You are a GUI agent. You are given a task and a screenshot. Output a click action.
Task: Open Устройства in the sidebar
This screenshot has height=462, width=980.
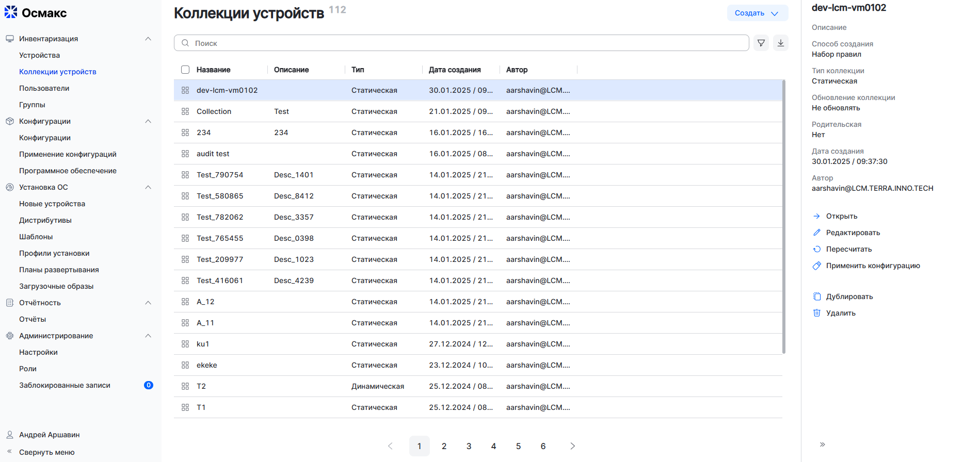(40, 55)
